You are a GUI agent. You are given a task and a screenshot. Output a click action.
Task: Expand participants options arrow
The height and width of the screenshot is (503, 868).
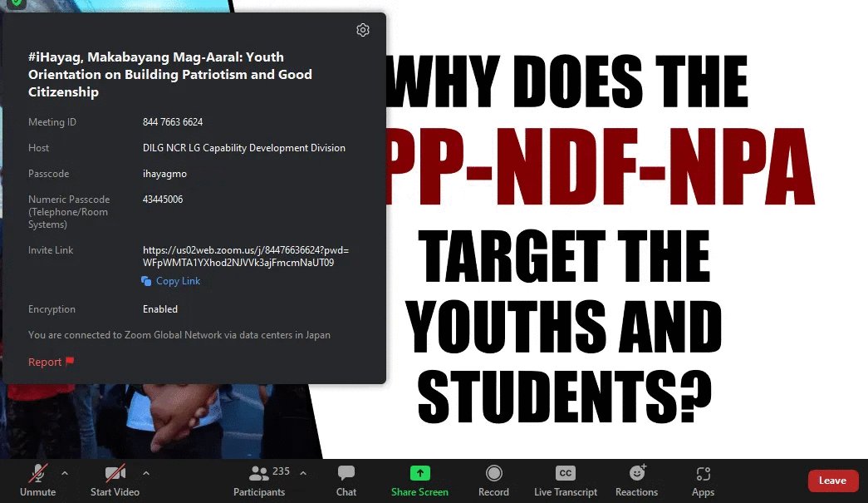(303, 474)
